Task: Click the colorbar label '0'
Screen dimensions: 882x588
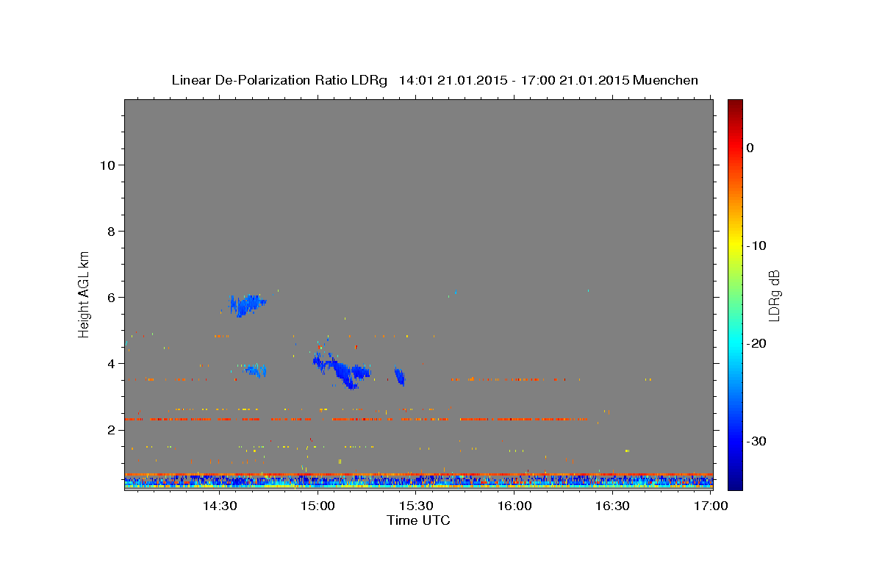Action: tap(750, 148)
